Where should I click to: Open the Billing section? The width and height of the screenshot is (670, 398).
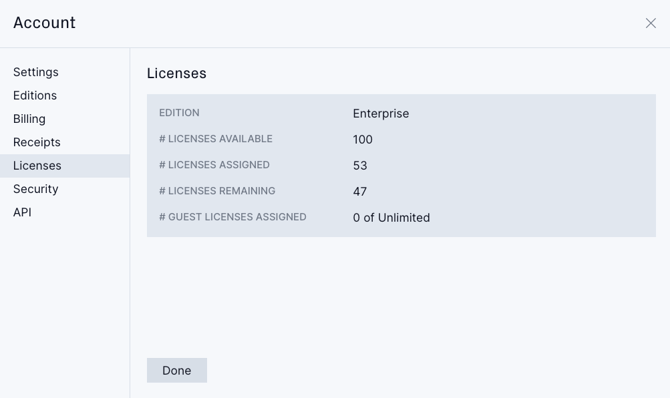coord(29,119)
